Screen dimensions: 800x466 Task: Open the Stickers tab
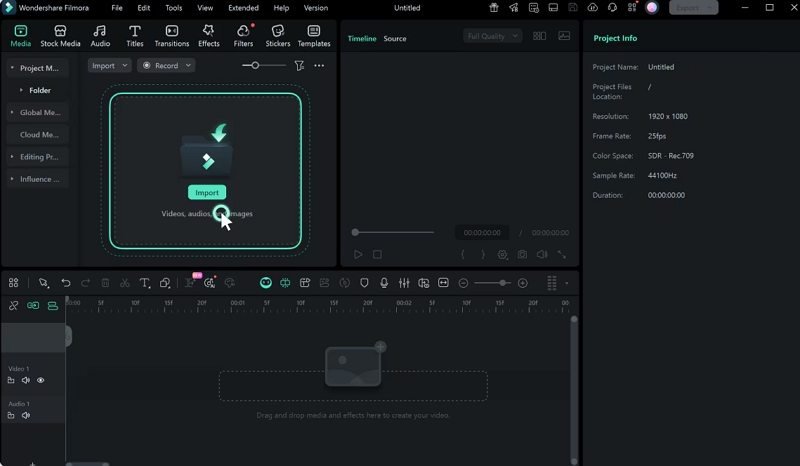tap(278, 36)
